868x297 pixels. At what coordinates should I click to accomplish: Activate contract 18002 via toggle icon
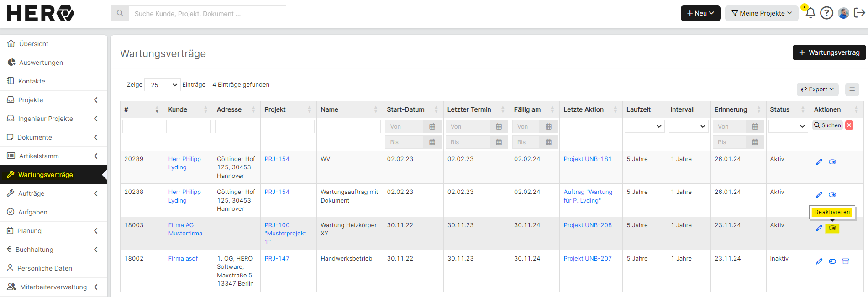coord(832,261)
